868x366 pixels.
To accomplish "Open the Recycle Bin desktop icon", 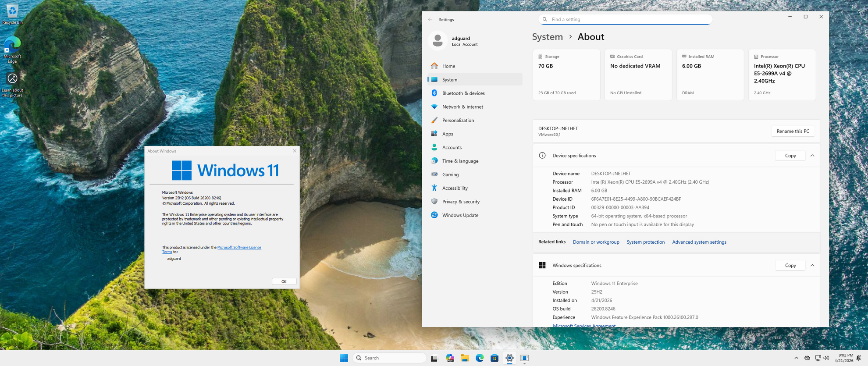I will pyautogui.click(x=12, y=13).
